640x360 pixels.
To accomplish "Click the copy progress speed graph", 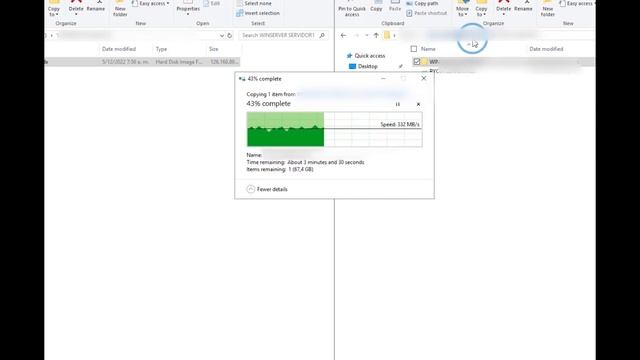I will tap(334, 129).
